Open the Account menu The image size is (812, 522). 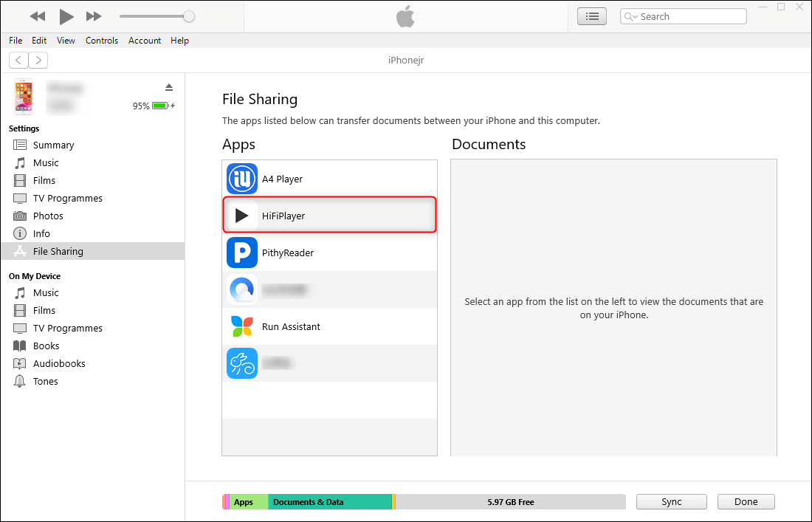coord(145,41)
